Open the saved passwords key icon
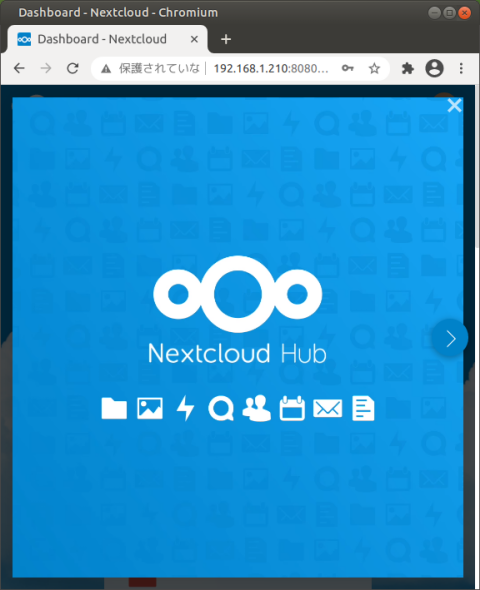This screenshot has width=480, height=590. tap(348, 68)
